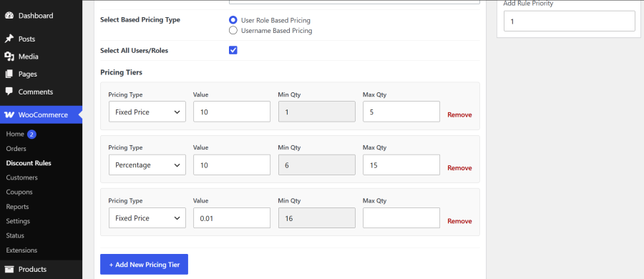
Task: Click Max Qty field containing 15
Action: pyautogui.click(x=401, y=165)
